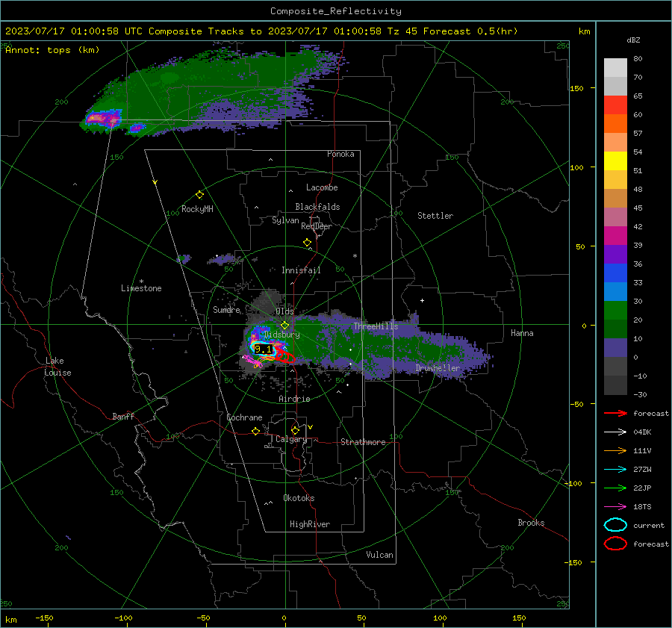The width and height of the screenshot is (672, 628).
Task: Click the Sylvan label
Action: coord(285,220)
